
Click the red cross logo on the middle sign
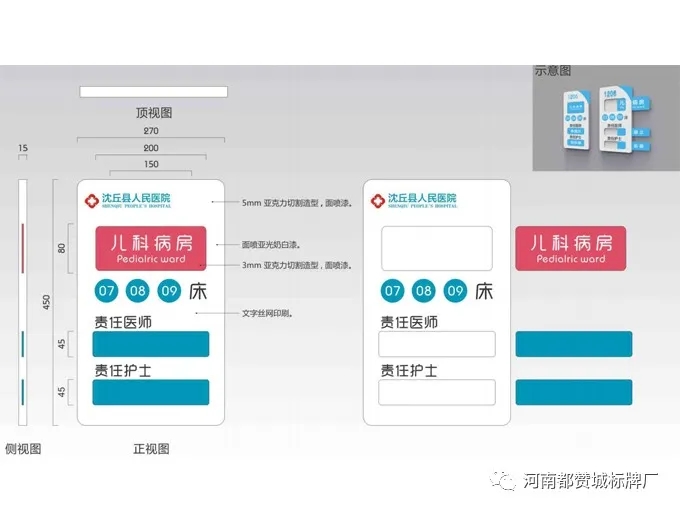point(377,201)
